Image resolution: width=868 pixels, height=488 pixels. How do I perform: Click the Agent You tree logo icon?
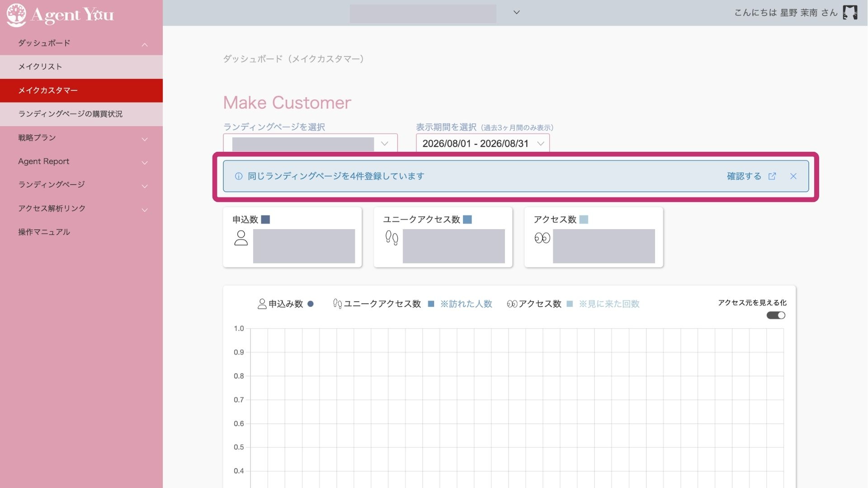coord(16,14)
